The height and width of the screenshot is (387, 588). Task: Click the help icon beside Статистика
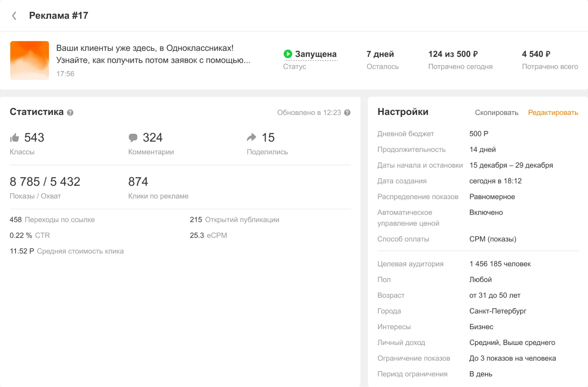[x=70, y=113]
